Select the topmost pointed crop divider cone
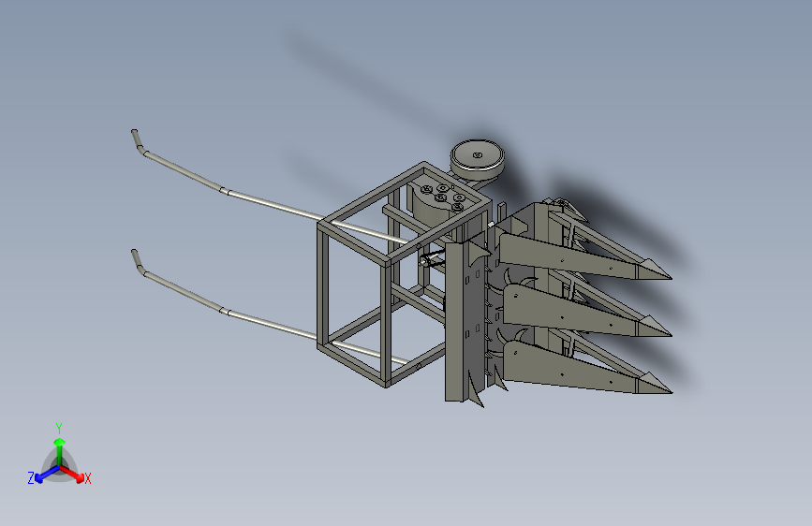Viewport: 812px width, 526px height. pyautogui.click(x=654, y=270)
